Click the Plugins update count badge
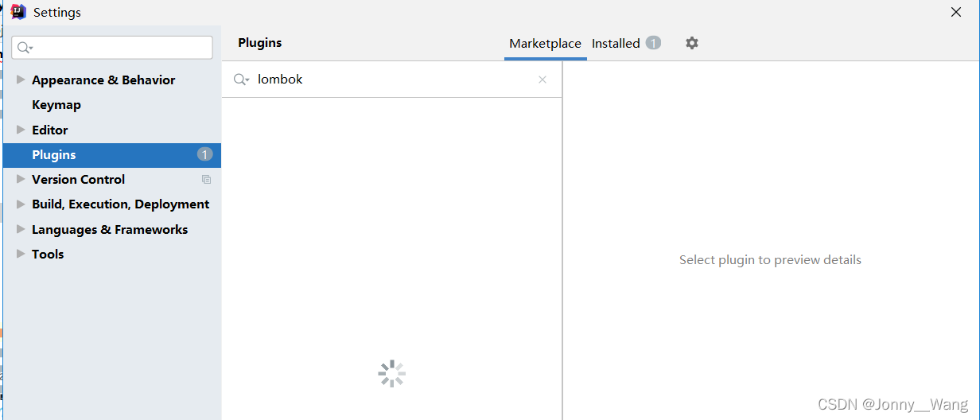This screenshot has width=980, height=420. click(x=204, y=154)
